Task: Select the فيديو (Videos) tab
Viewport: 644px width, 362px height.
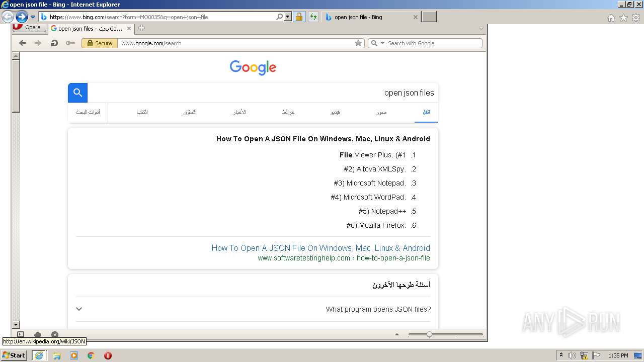Action: point(335,112)
